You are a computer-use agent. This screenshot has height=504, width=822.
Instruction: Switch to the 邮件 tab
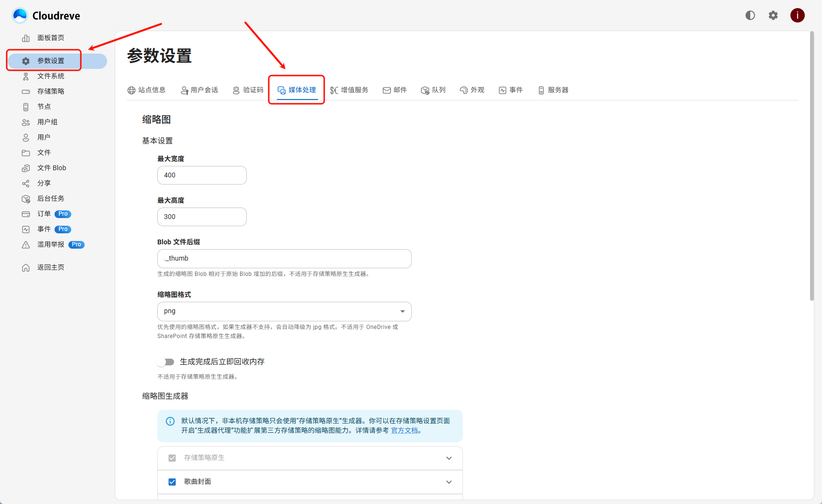coord(395,90)
